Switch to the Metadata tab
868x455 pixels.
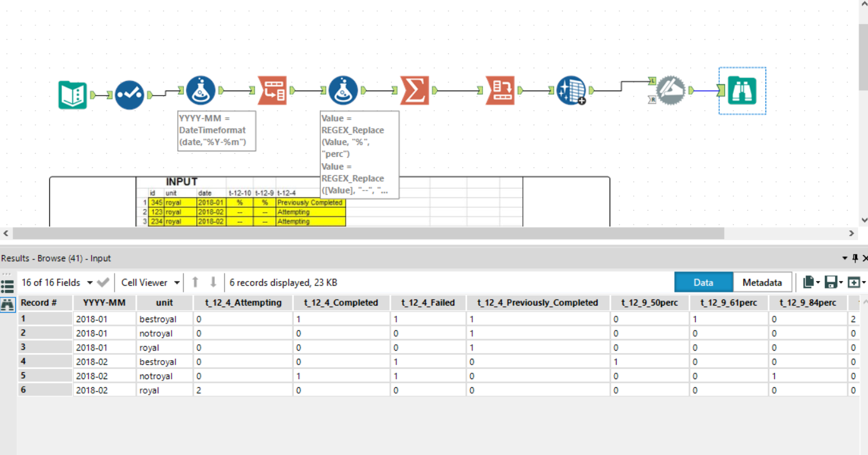[x=762, y=282]
